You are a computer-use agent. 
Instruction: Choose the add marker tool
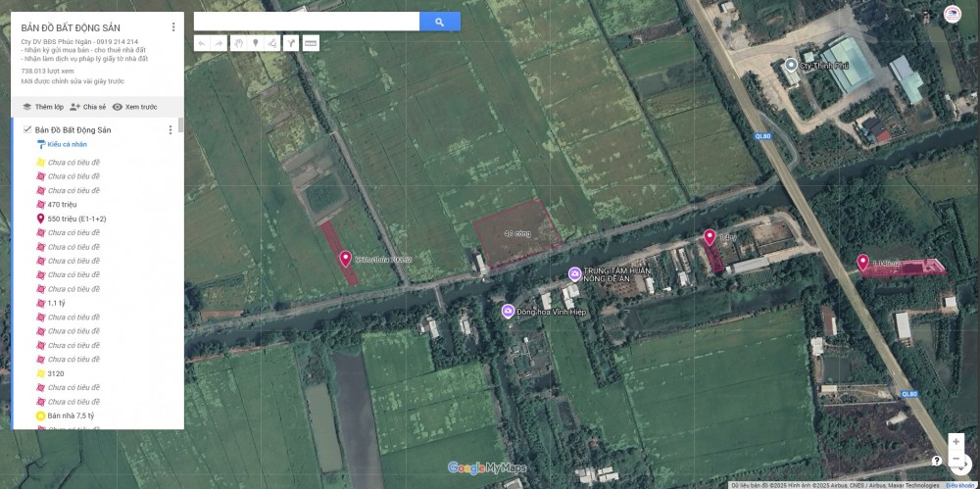pyautogui.click(x=255, y=43)
